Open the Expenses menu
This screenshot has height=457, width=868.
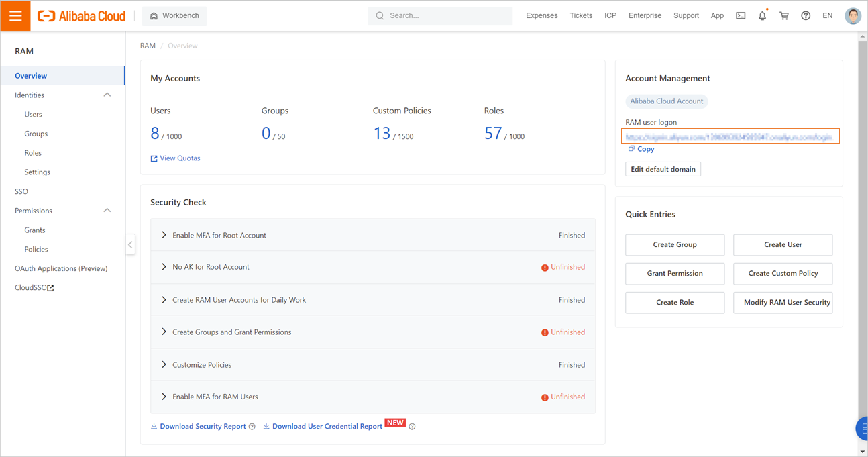pyautogui.click(x=541, y=15)
